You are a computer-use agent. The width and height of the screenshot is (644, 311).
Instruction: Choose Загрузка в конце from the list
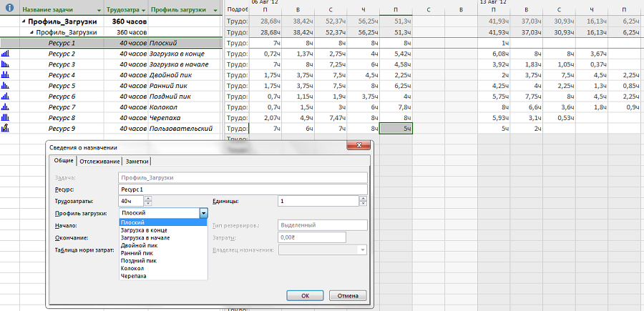[163, 231]
